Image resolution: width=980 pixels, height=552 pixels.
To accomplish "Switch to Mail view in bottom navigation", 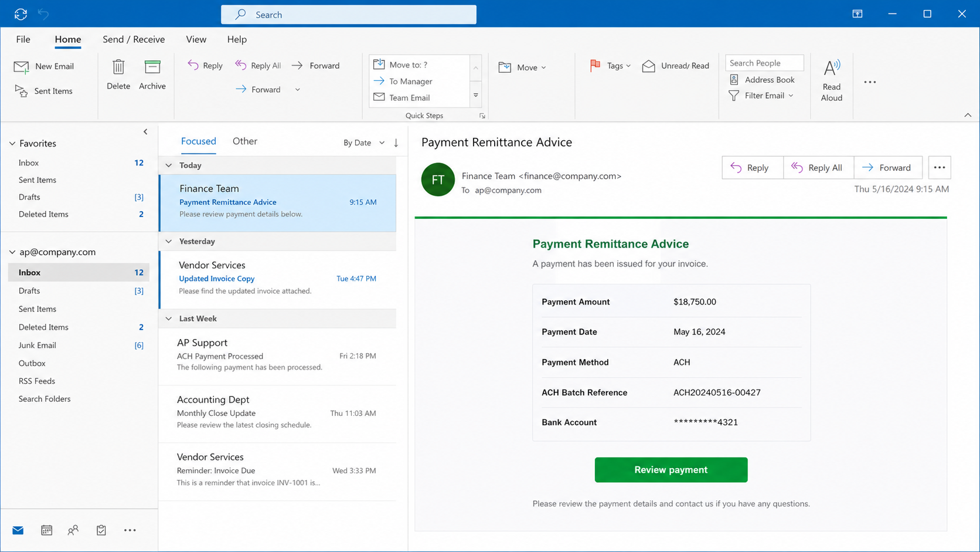I will [x=18, y=530].
